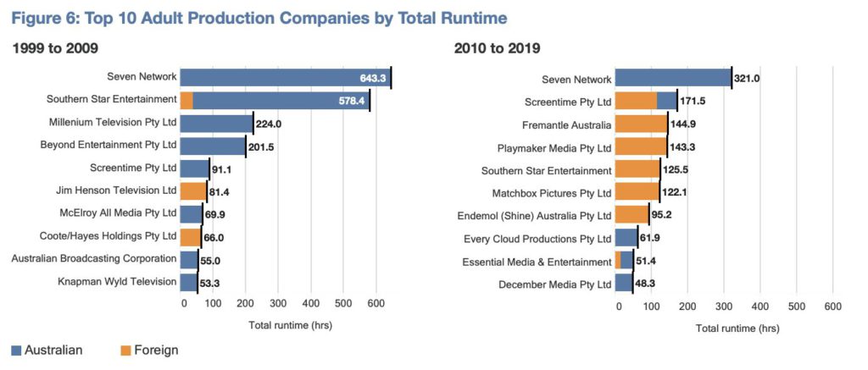Click the 643.3 value label
868x370 pixels.
tap(373, 80)
